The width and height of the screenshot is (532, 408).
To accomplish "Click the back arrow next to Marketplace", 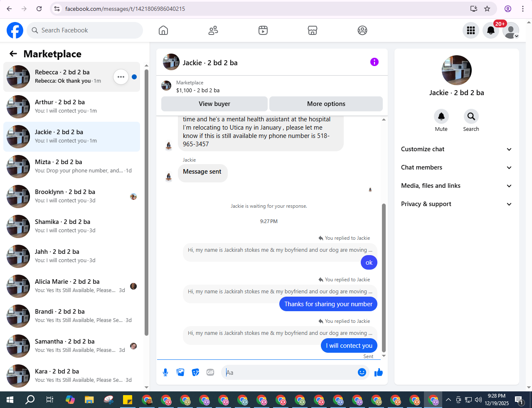I will pyautogui.click(x=13, y=54).
